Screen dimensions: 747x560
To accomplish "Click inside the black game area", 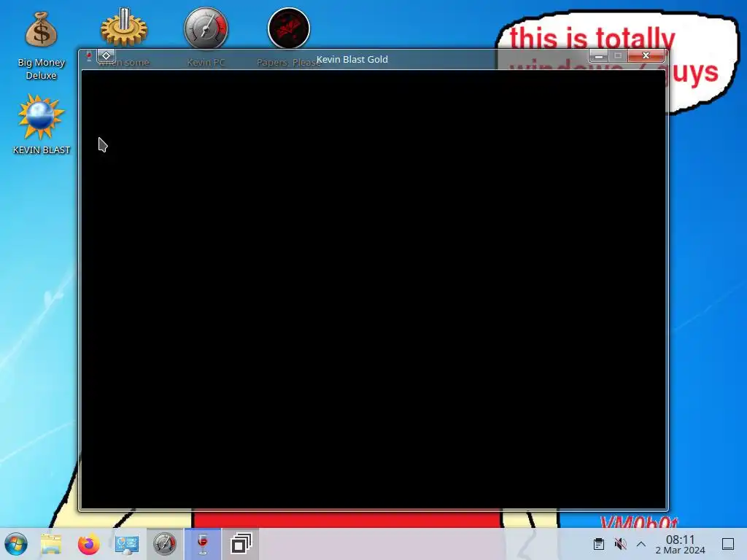I will pos(373,289).
